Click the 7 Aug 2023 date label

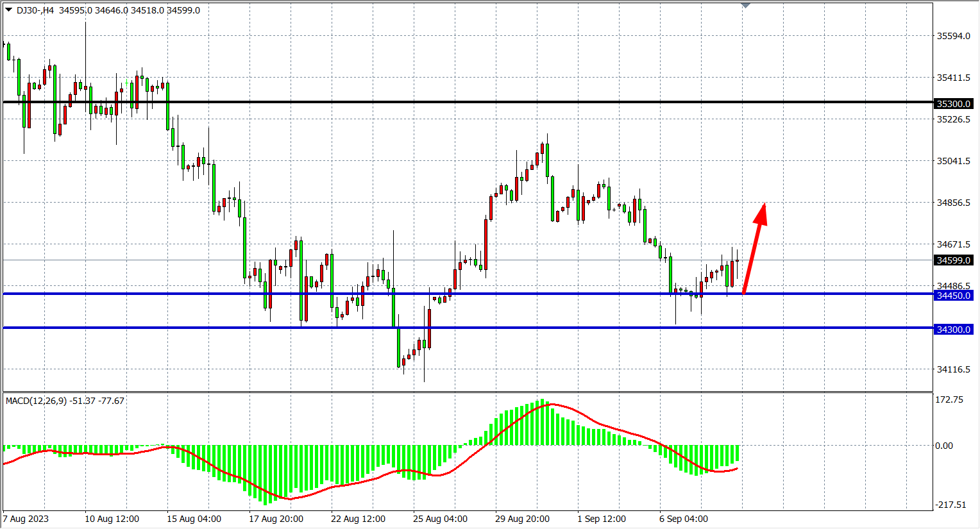(x=26, y=519)
